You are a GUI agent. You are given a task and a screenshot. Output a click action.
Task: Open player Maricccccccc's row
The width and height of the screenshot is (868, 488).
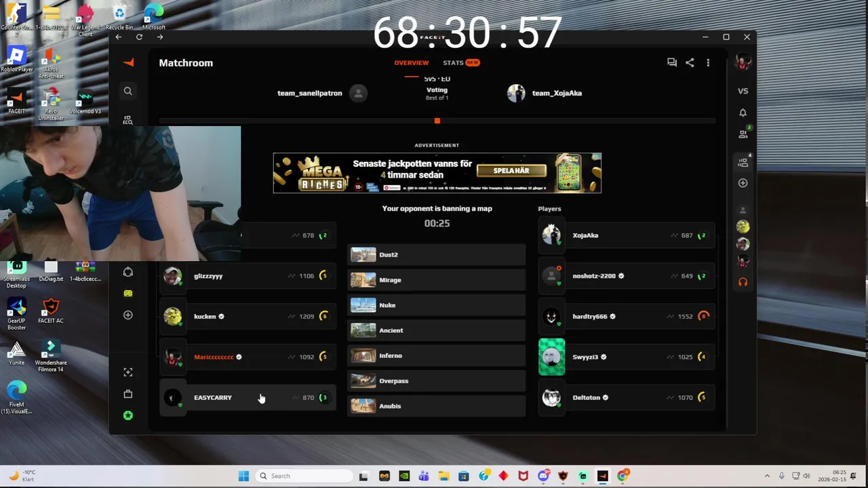pyautogui.click(x=248, y=357)
